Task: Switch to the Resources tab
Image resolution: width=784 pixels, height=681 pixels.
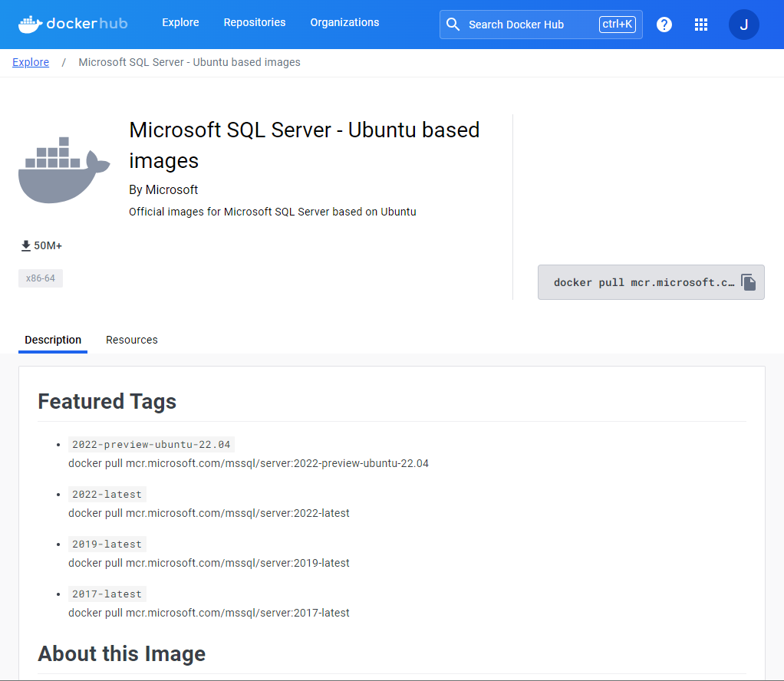Action: 131,340
